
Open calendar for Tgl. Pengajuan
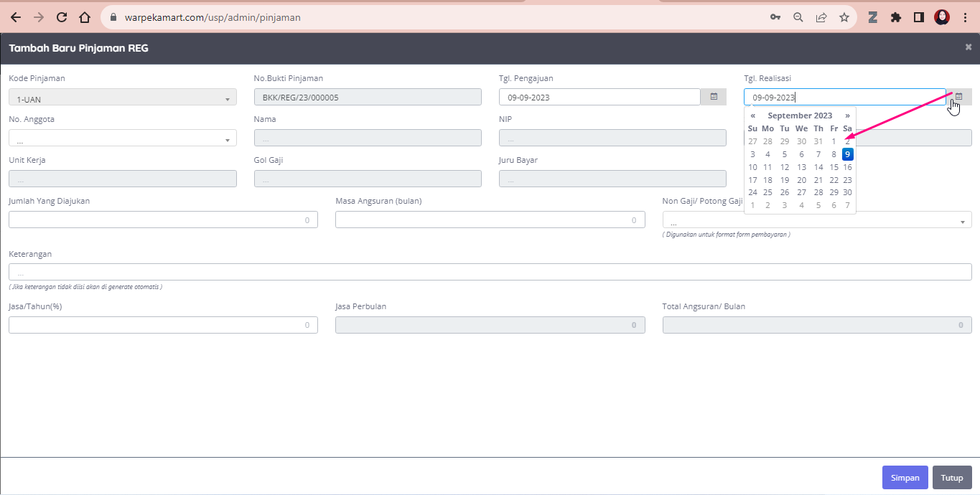pyautogui.click(x=714, y=97)
